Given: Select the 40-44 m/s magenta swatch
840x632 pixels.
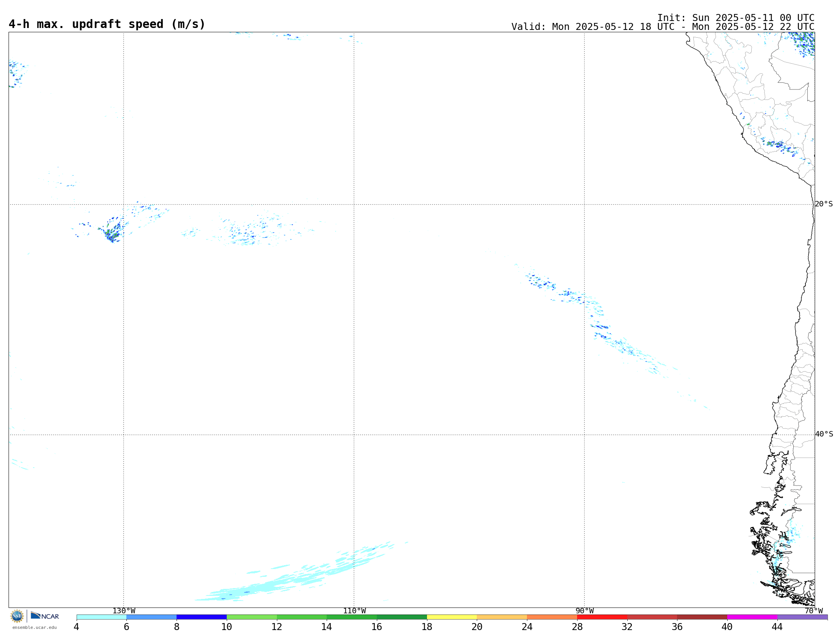Looking at the screenshot, I should coord(752,617).
